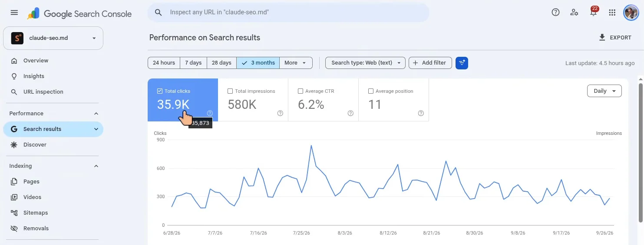644x245 pixels.
Task: Click help icon on Total clicks card
Action: [210, 113]
